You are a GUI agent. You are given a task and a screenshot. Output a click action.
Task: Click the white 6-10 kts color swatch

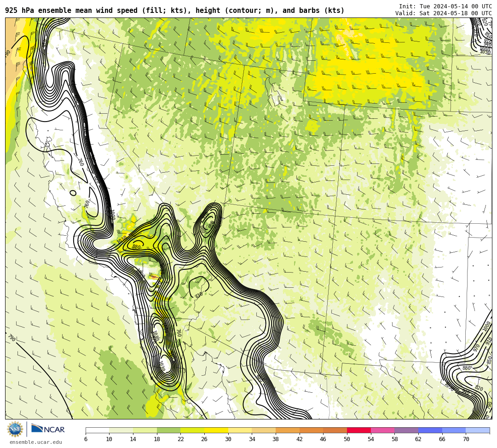(97, 430)
